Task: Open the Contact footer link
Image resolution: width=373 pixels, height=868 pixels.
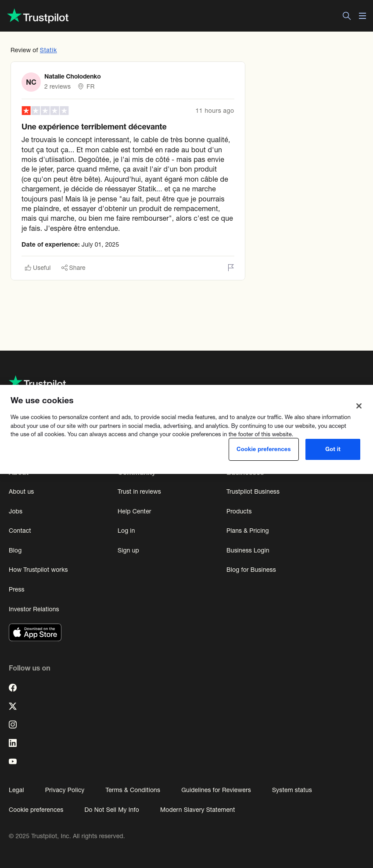Action: pos(20,531)
